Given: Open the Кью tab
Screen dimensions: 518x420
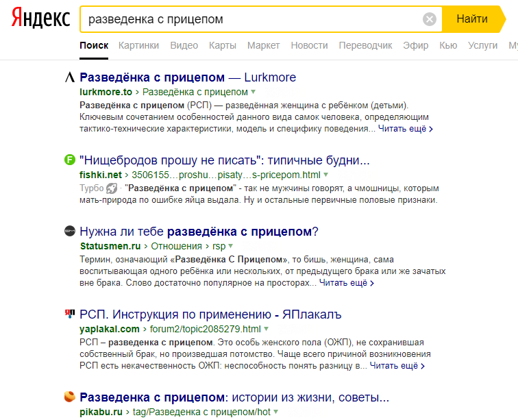Looking at the screenshot, I should pos(448,45).
